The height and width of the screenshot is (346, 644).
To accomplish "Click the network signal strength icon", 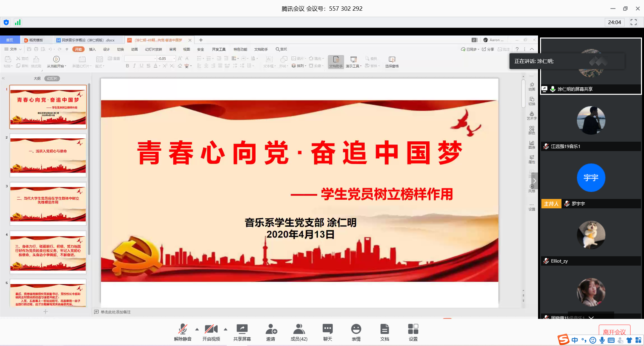I will [x=17, y=22].
